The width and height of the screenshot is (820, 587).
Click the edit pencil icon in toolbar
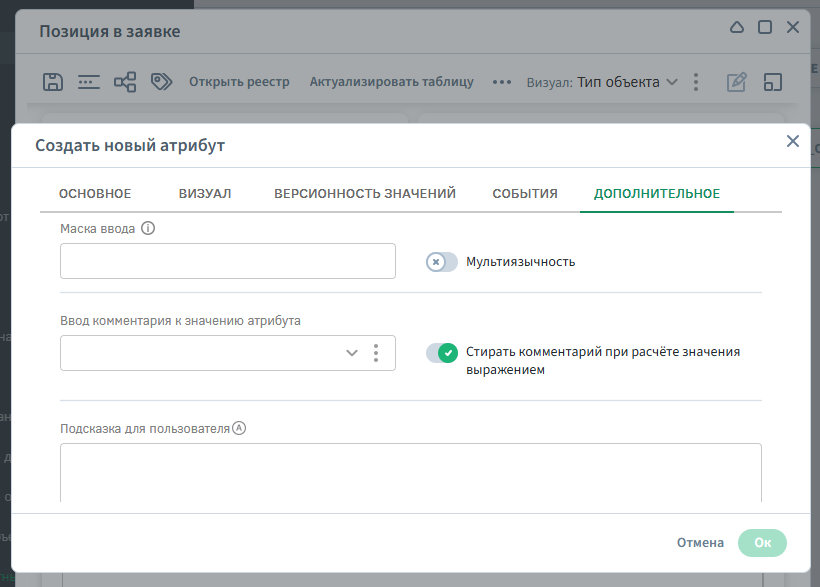tap(737, 82)
